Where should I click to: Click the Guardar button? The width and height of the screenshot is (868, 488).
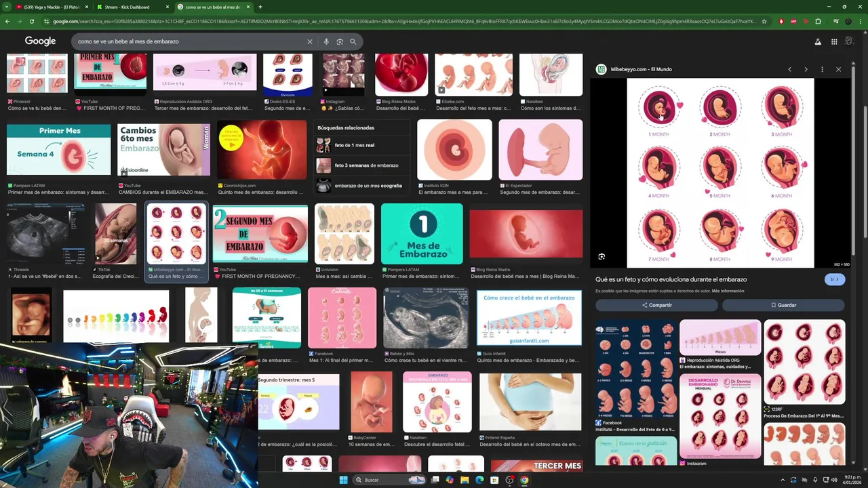tap(783, 305)
